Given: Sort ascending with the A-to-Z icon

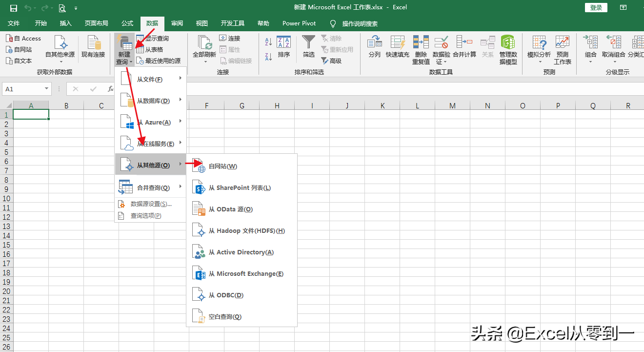Looking at the screenshot, I should tap(268, 42).
